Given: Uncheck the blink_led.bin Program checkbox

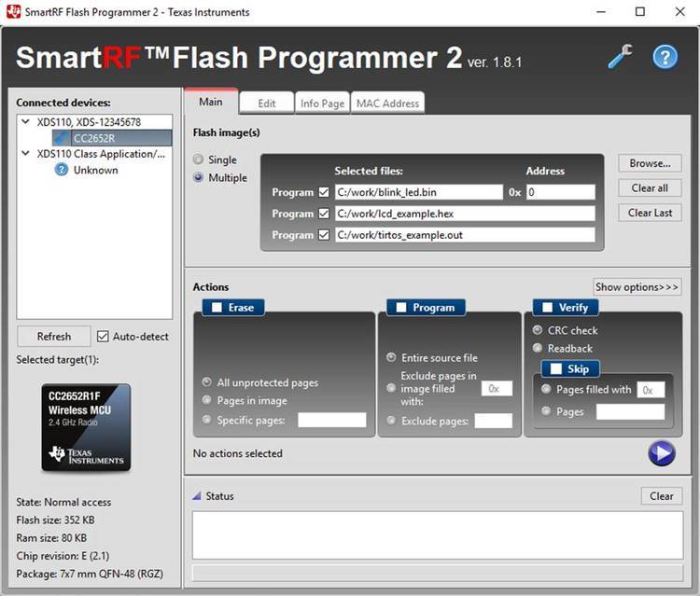Looking at the screenshot, I should (324, 192).
